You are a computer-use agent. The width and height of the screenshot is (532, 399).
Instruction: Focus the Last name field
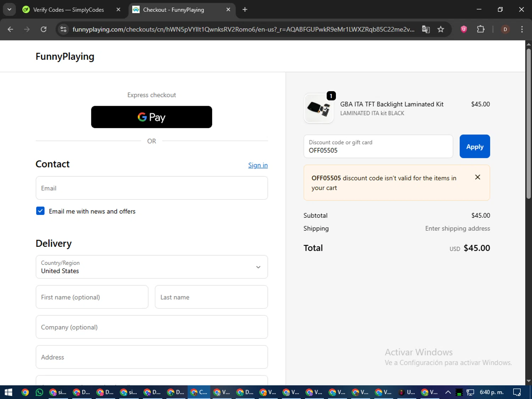[x=211, y=297]
